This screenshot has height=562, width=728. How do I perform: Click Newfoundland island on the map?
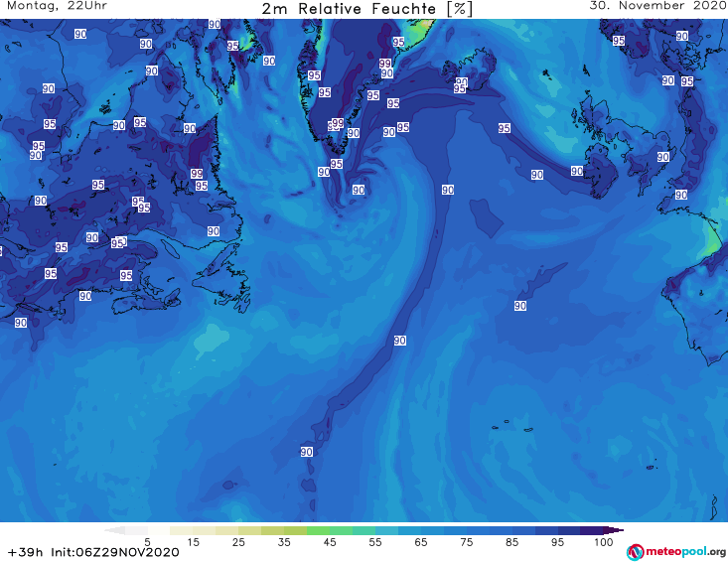(x=222, y=279)
